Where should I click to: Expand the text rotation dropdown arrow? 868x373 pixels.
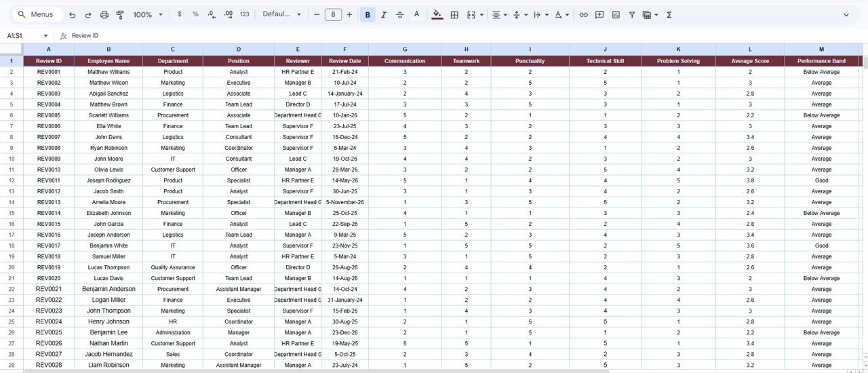tap(567, 15)
